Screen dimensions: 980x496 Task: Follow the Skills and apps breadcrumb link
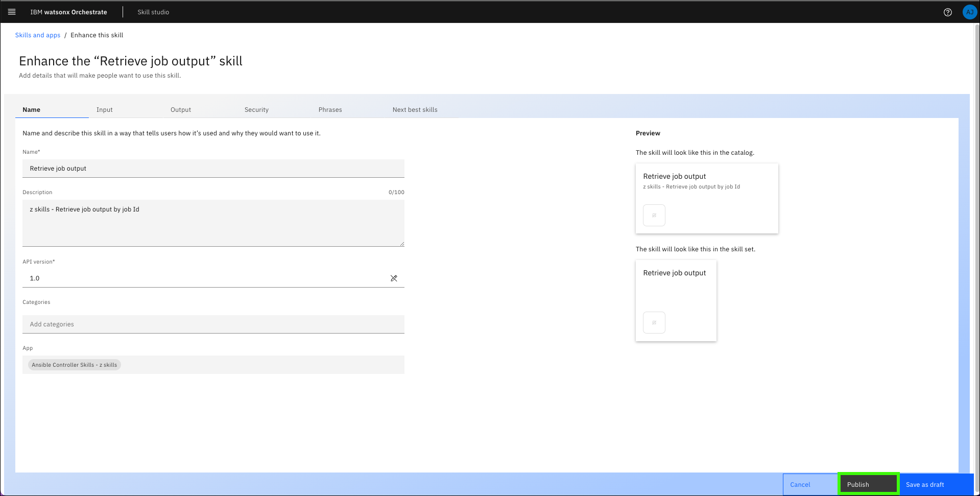tap(38, 35)
